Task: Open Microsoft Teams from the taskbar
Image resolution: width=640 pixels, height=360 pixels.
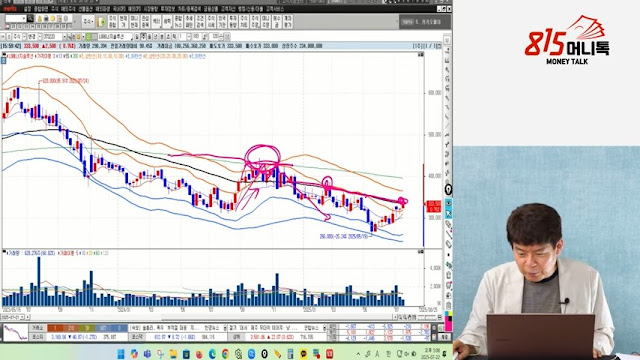Action: tap(147, 354)
